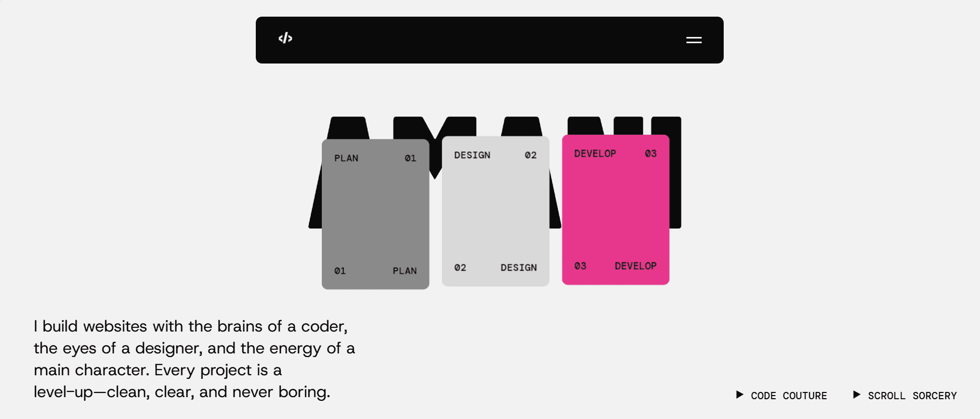Open the hamburger menu

point(694,40)
